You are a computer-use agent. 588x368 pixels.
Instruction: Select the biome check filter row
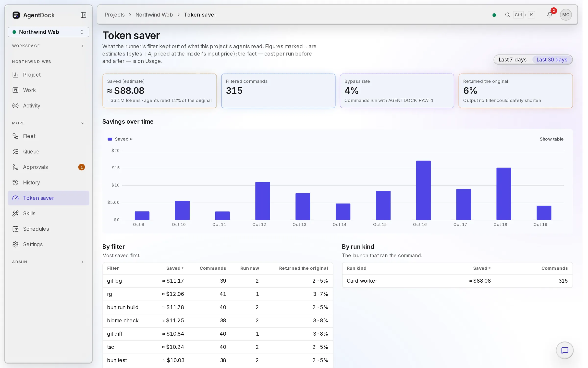click(218, 321)
